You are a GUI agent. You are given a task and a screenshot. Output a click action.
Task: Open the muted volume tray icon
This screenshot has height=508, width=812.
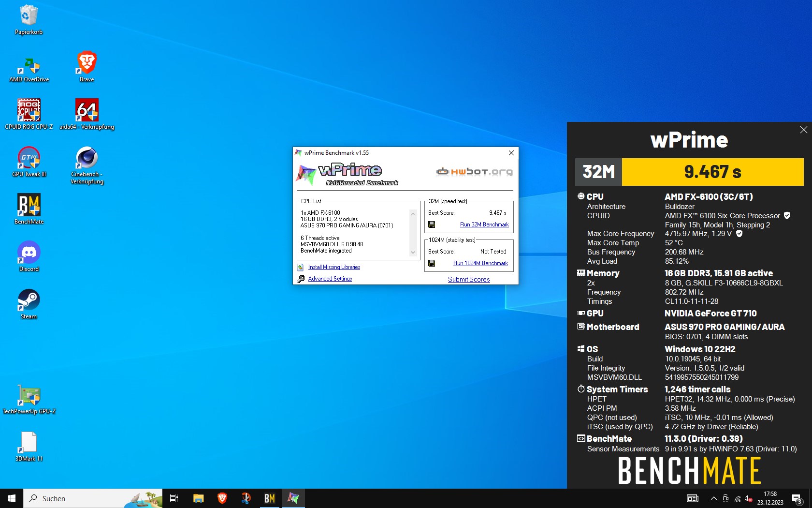748,498
